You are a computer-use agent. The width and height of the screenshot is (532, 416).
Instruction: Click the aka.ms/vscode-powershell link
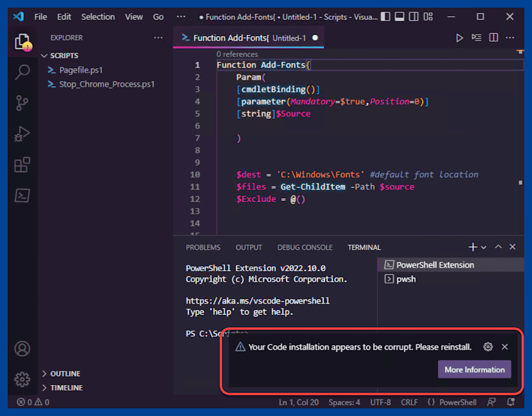257,301
